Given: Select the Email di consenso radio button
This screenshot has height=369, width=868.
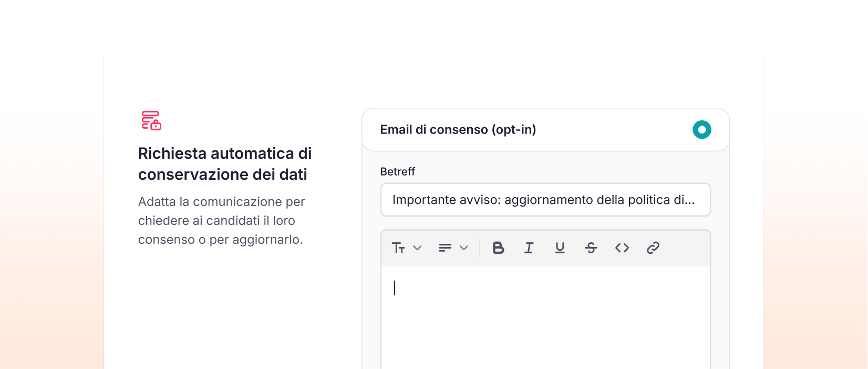Looking at the screenshot, I should point(702,130).
